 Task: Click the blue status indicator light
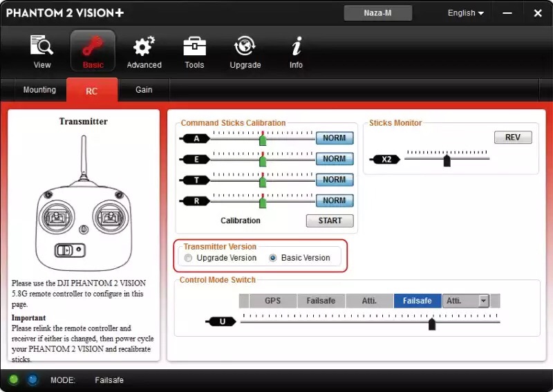coord(32,380)
